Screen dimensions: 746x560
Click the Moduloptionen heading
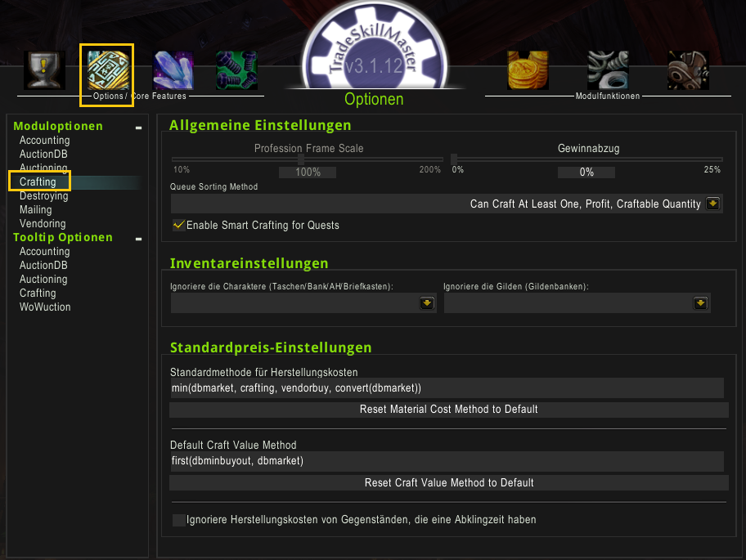[x=58, y=126]
